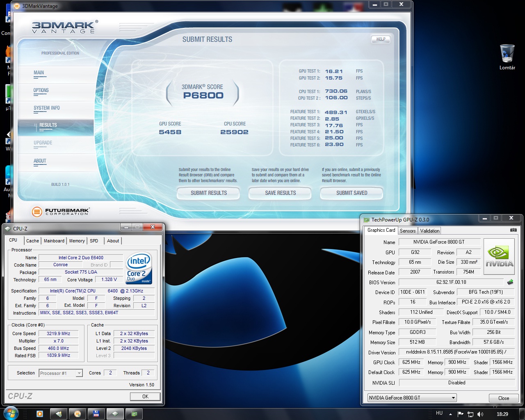Click the GPU-Z BIOS Version field

pyautogui.click(x=451, y=282)
